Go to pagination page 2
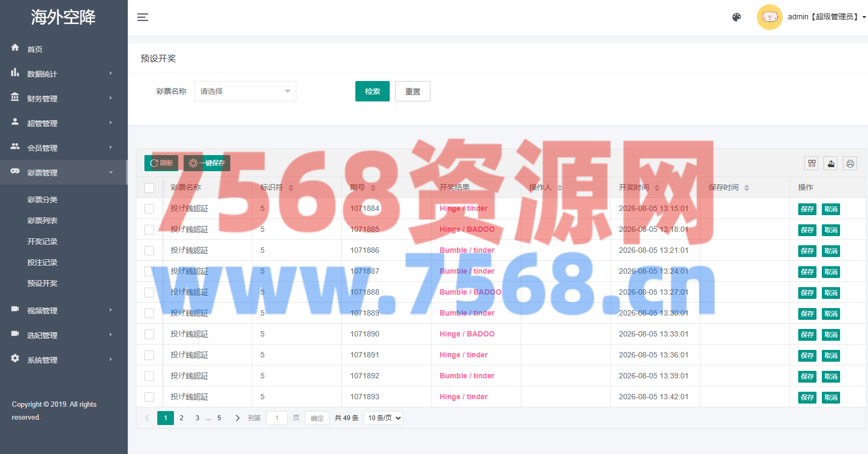The image size is (868, 454). coord(181,418)
